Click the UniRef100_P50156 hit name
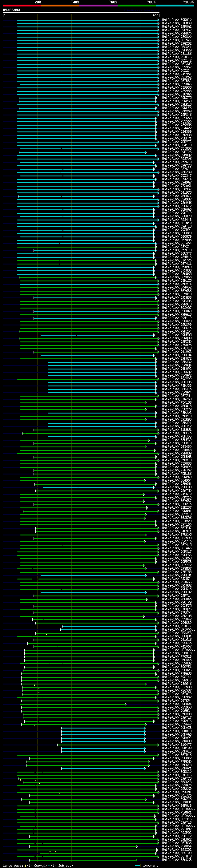Screen dimensions: 197x868 [x=177, y=403]
